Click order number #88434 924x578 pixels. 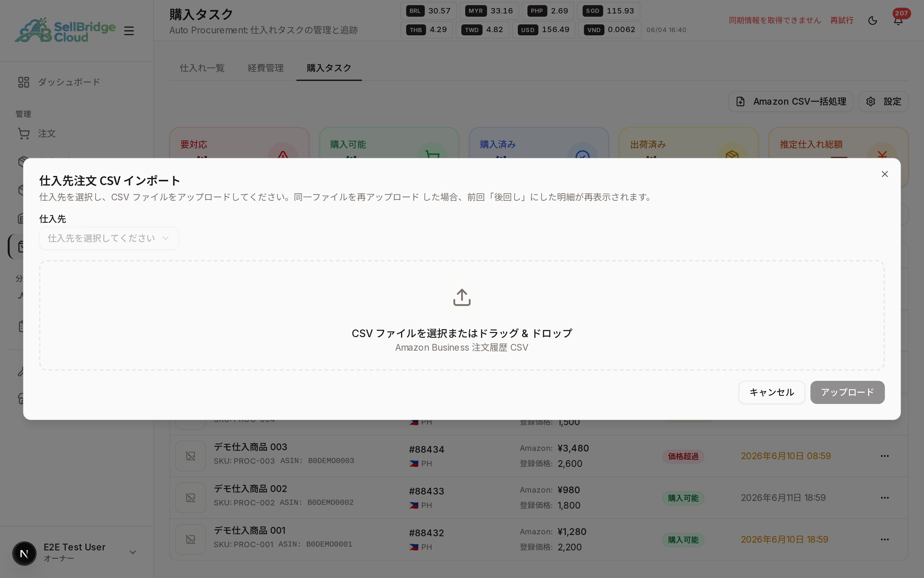pyautogui.click(x=426, y=450)
